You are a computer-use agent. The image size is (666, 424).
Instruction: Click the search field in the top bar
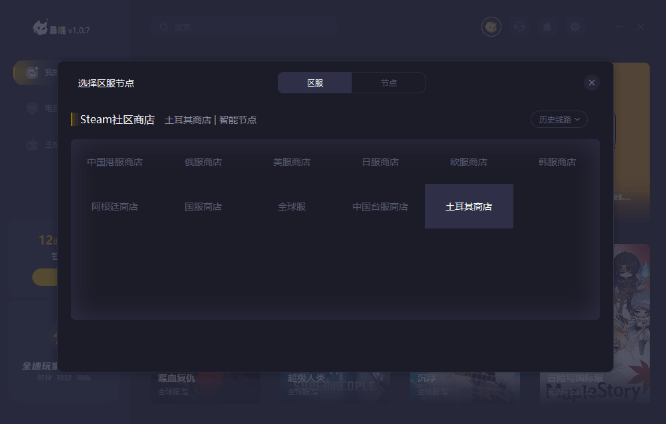pos(244,27)
